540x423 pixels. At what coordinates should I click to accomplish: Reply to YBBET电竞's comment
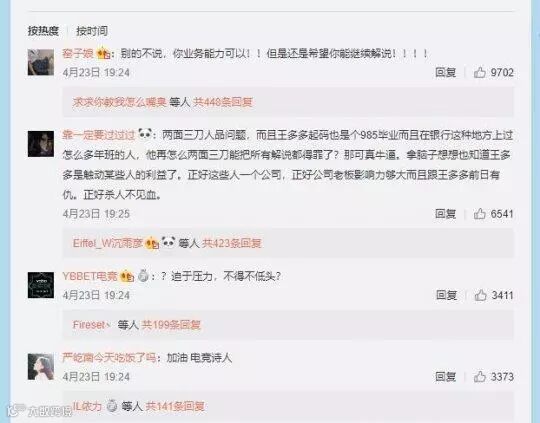click(446, 295)
